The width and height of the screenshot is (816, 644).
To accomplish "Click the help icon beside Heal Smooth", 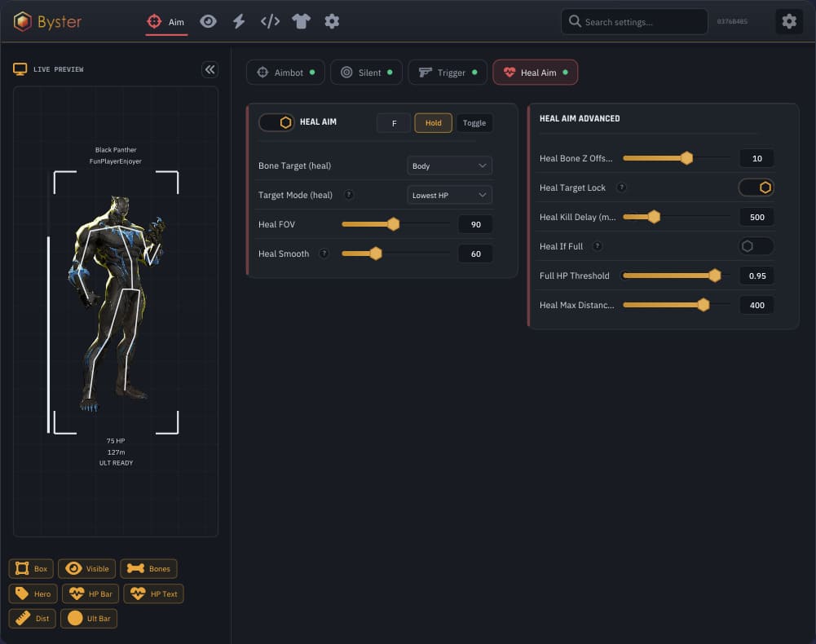I will 324,254.
